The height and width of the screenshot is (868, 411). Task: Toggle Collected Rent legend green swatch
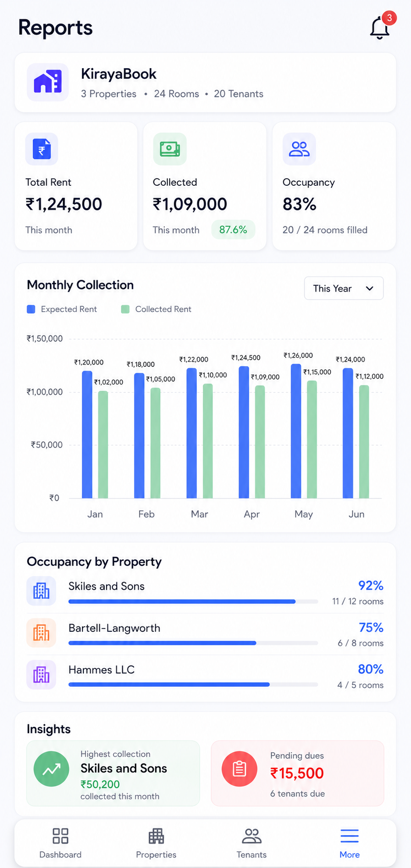pos(125,309)
